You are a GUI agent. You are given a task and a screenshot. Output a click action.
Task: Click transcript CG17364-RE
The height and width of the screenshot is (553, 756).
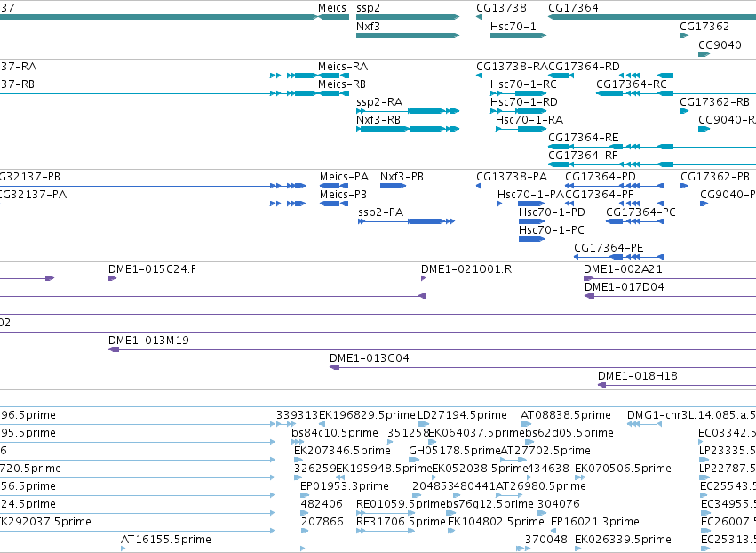(x=584, y=138)
